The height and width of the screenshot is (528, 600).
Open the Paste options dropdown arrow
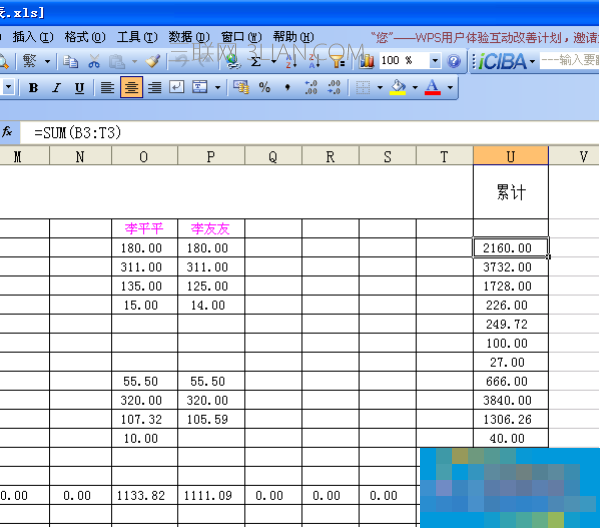134,61
